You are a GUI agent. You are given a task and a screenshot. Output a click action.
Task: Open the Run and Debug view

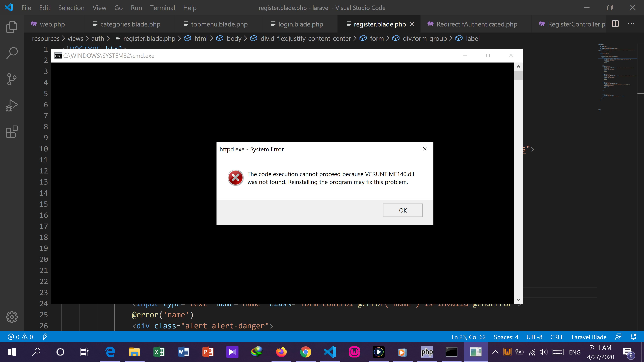tap(12, 106)
